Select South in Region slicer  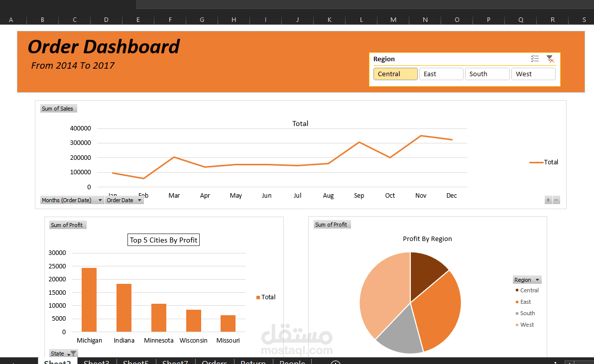click(487, 74)
